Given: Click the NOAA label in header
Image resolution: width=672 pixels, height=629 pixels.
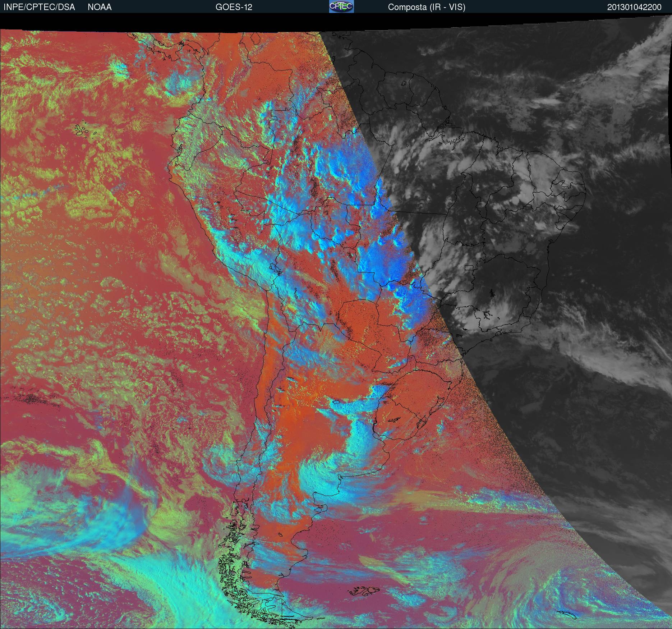Looking at the screenshot, I should (x=100, y=7).
